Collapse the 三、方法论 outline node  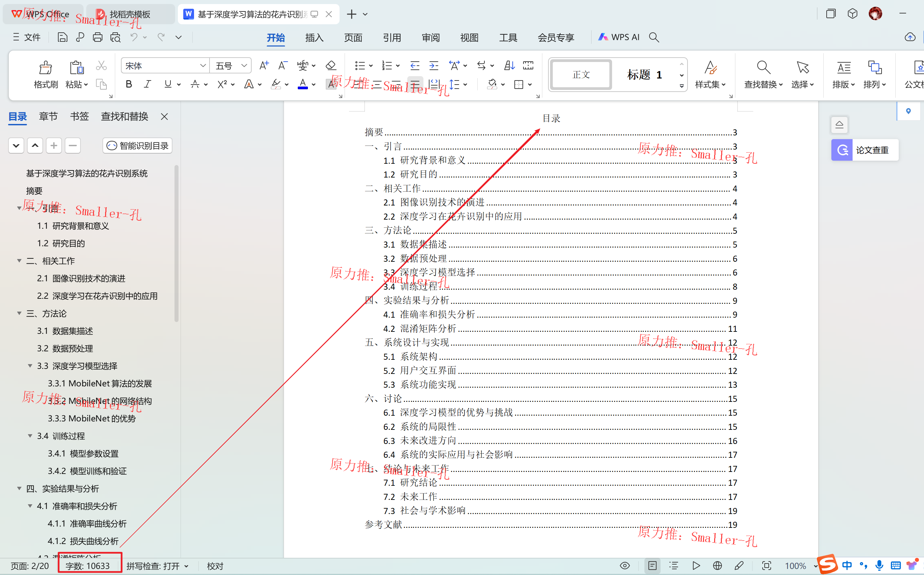[19, 313]
